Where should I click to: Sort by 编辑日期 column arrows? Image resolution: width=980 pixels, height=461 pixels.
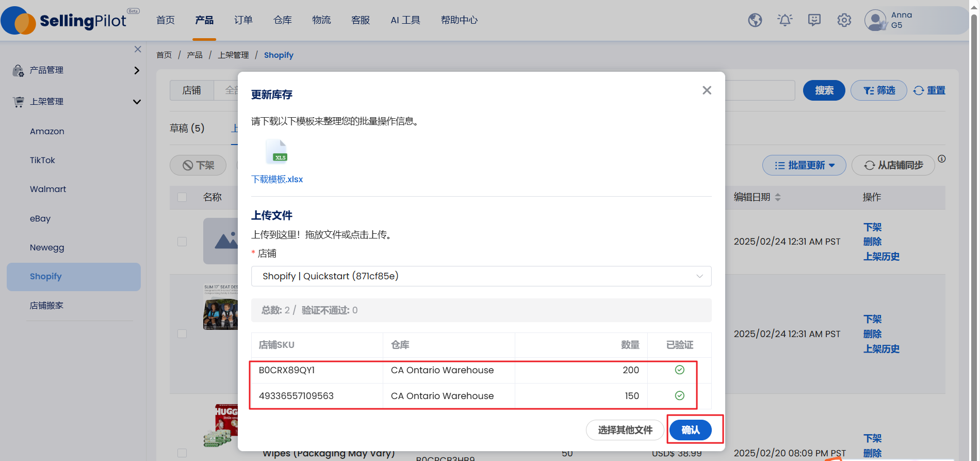(x=778, y=197)
